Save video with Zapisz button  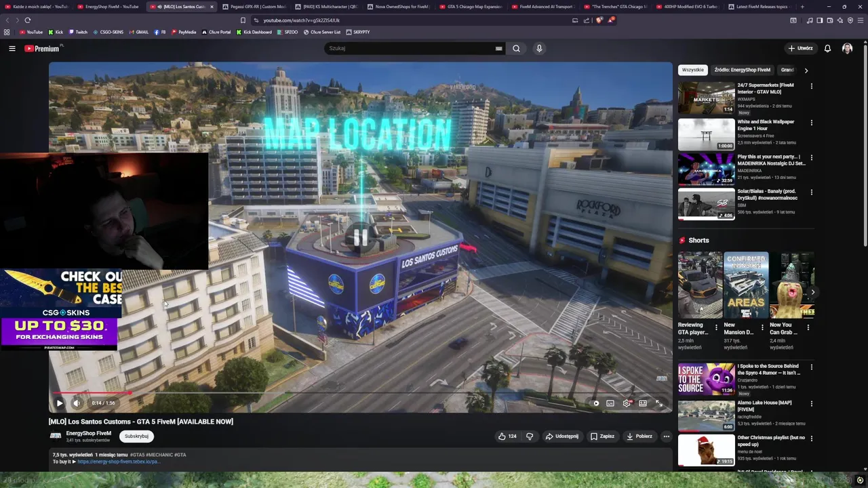tap(602, 436)
